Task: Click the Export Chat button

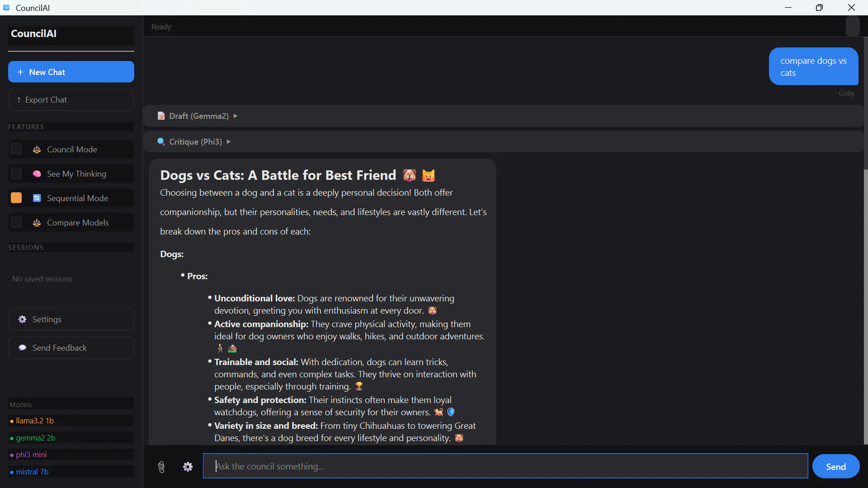Action: 71,100
